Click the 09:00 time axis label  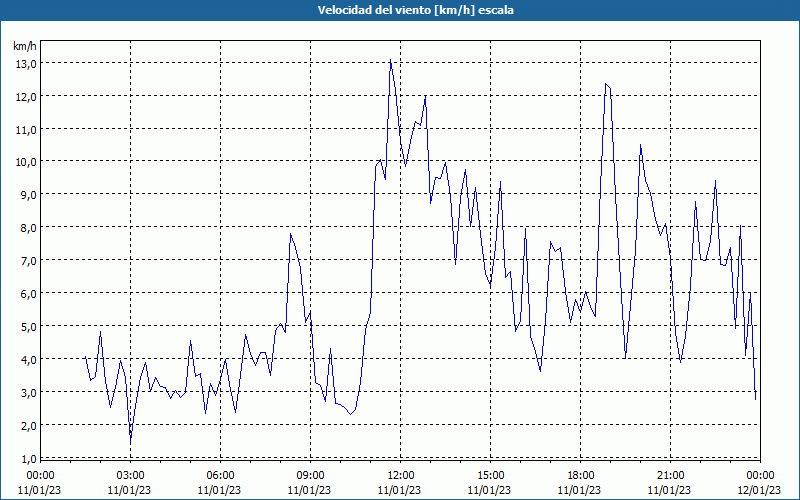point(310,476)
